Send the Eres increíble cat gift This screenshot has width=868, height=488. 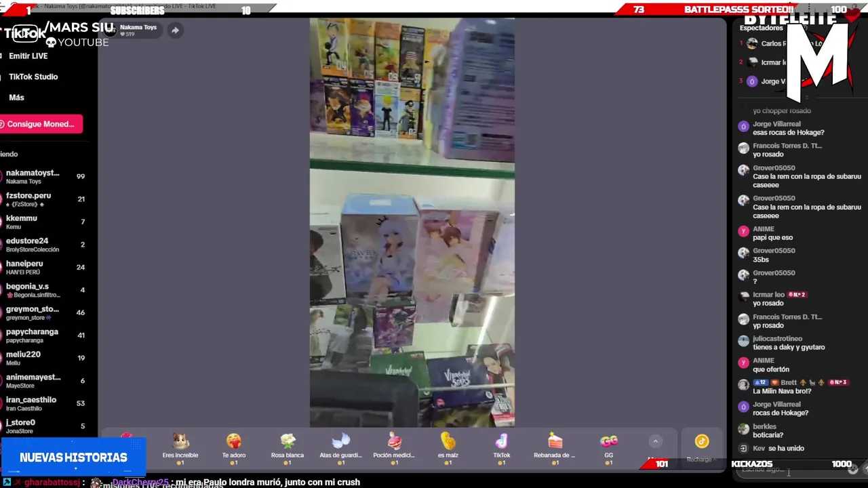[180, 449]
